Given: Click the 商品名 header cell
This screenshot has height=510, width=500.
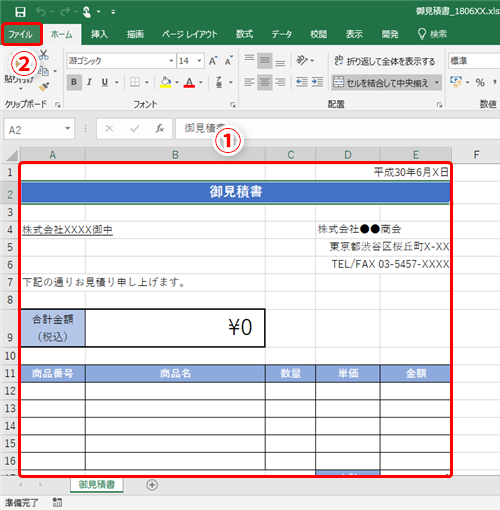Looking at the screenshot, I should [x=175, y=373].
